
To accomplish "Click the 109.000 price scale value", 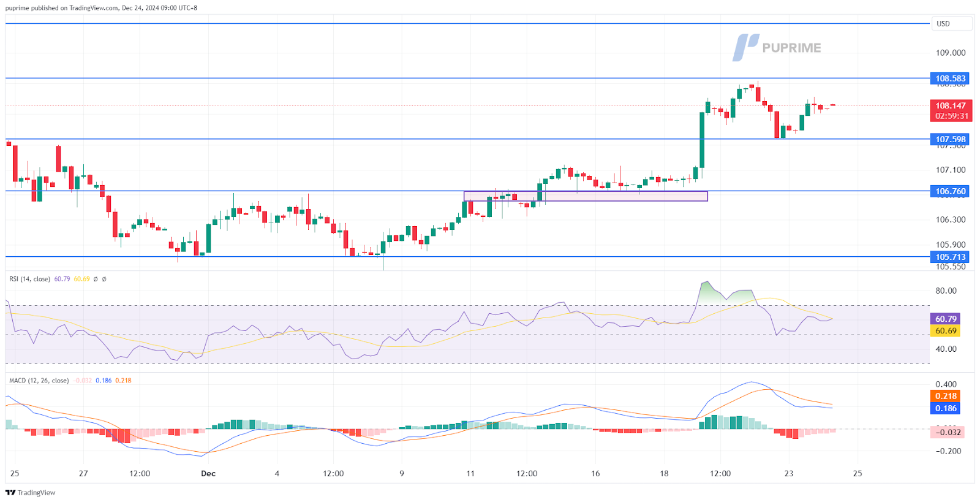I will [x=950, y=53].
